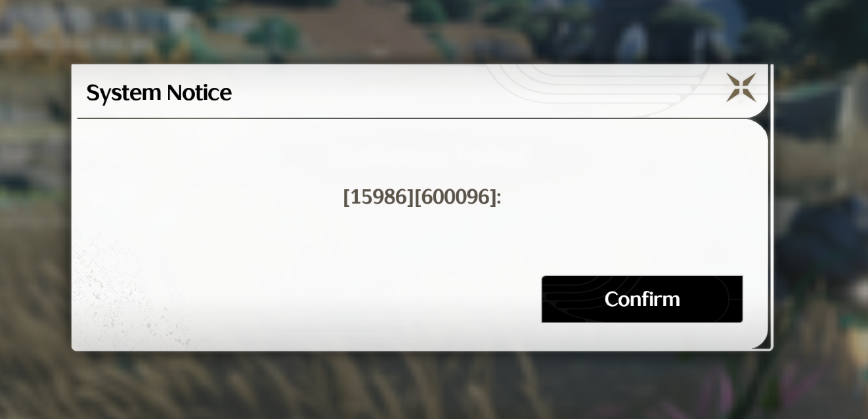
Task: Click the 15986 code in brackets
Action: tap(378, 196)
